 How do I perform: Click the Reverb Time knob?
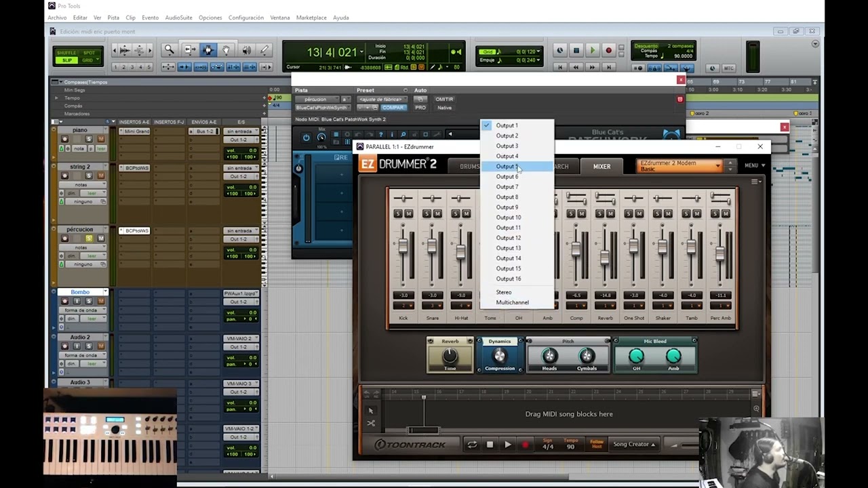(450, 356)
